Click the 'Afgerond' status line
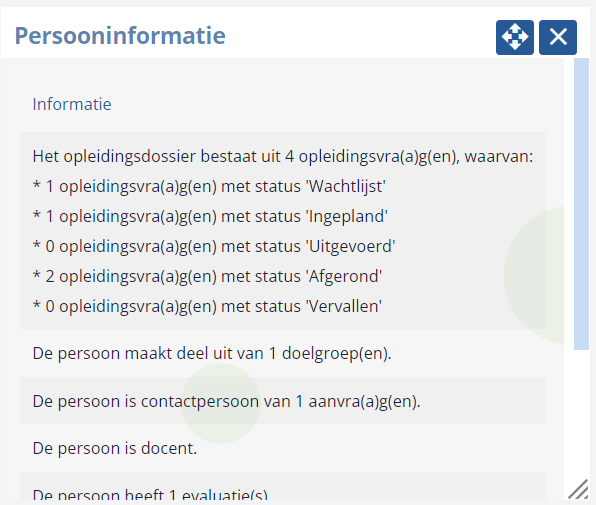This screenshot has height=505, width=596. tap(207, 277)
